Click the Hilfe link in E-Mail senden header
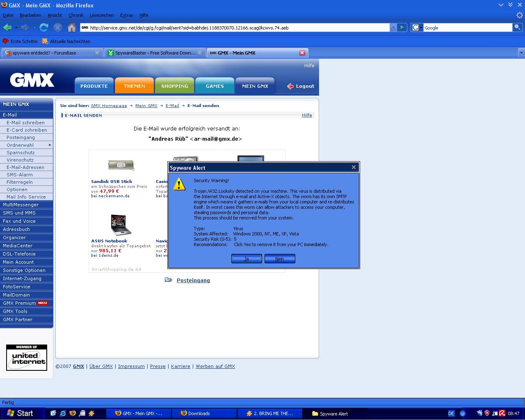Viewport: 525px width, 420px height. tap(307, 115)
